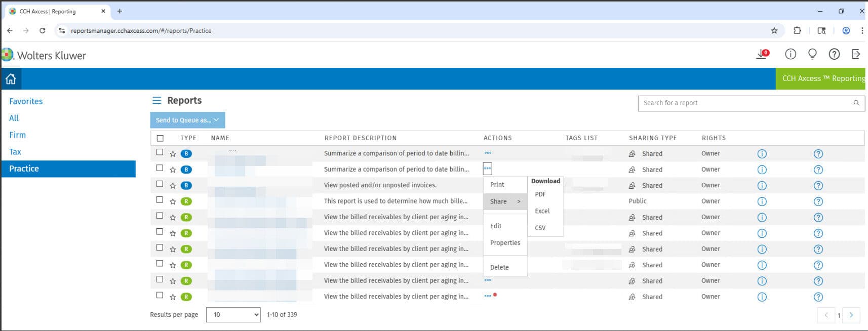
Task: Choose Print from the actions menu
Action: tap(497, 185)
